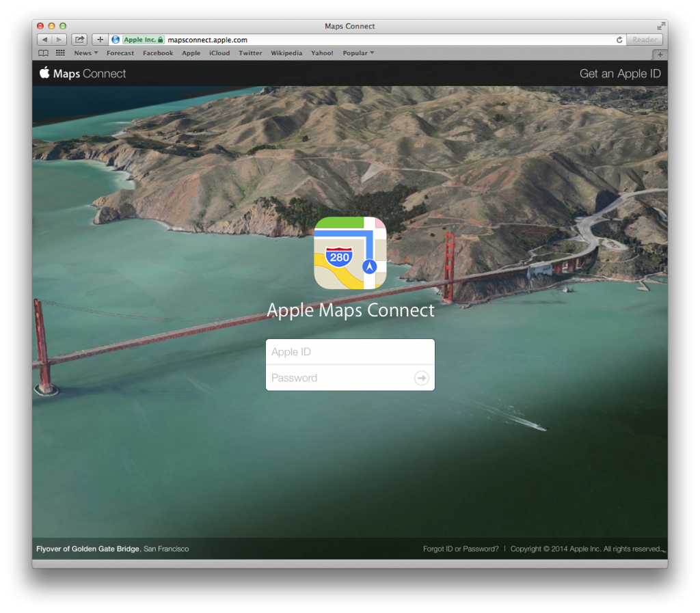Image resolution: width=700 pixels, height=613 pixels.
Task: Click the Get an Apple ID link
Action: click(x=620, y=73)
